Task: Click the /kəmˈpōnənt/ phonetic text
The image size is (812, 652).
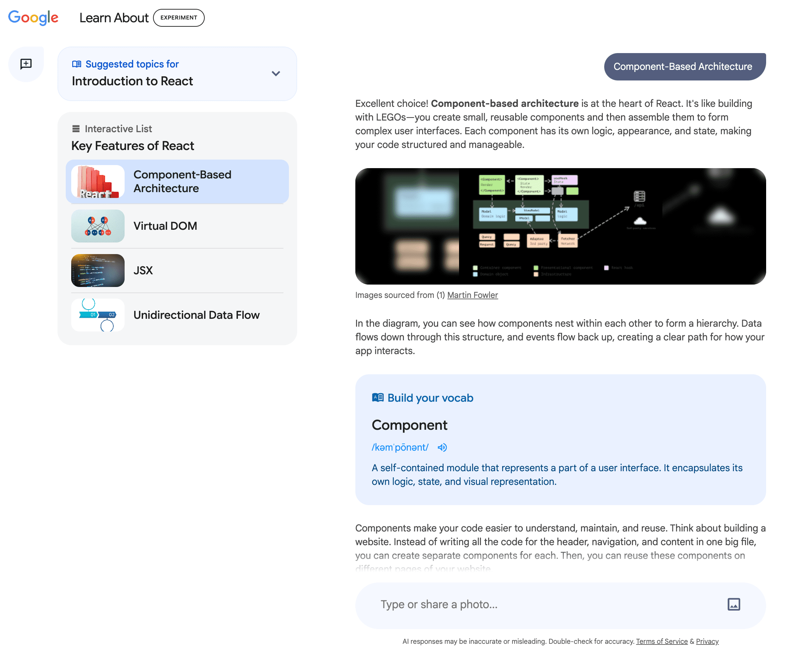Action: coord(400,448)
